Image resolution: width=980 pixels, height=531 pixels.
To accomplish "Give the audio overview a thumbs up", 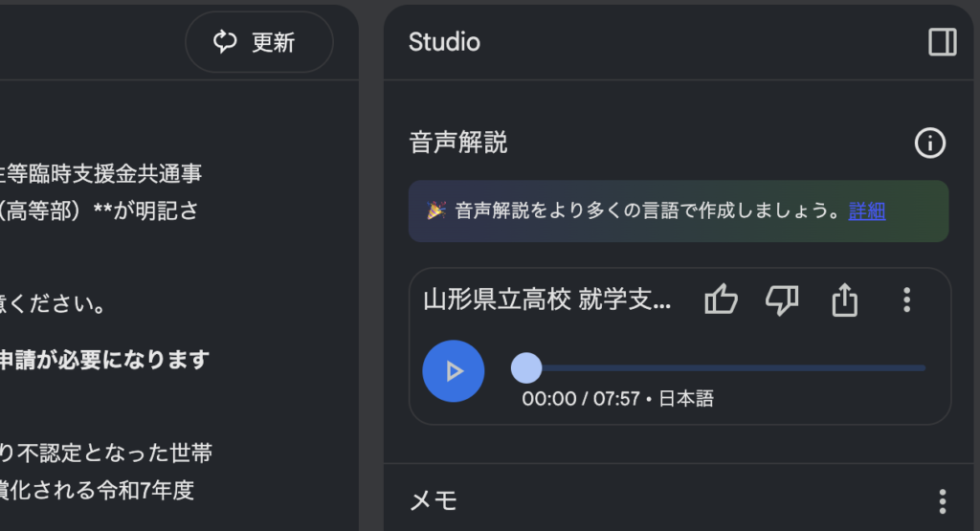I will [722, 299].
